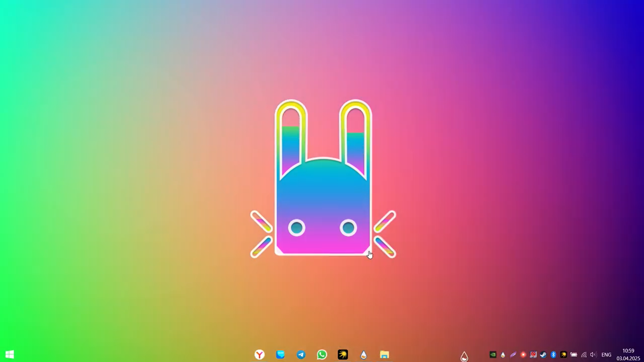Click the Windows Start button
Image resolution: width=644 pixels, height=362 pixels.
pyautogui.click(x=10, y=354)
